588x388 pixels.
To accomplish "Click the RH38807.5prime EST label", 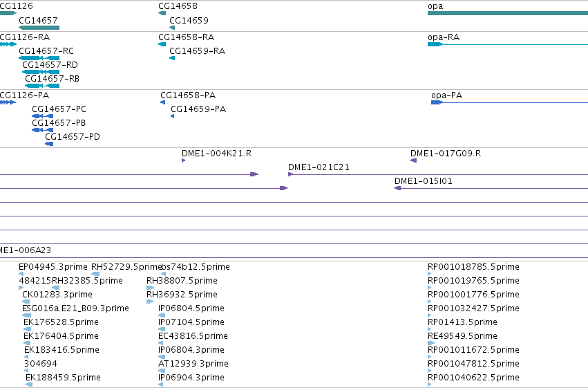I will click(x=182, y=281).
